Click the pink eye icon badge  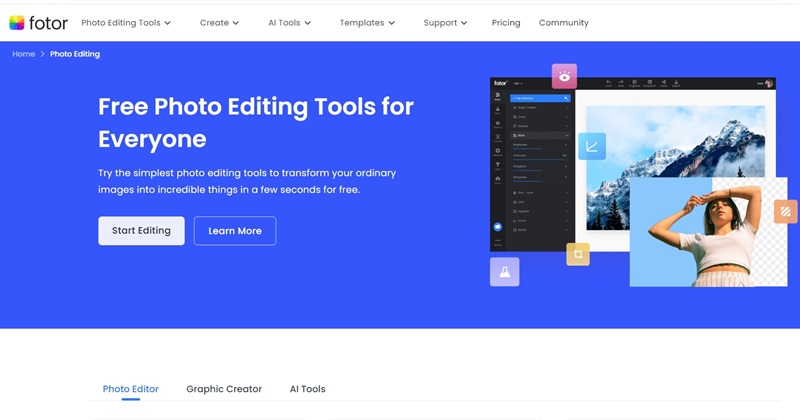(x=565, y=76)
